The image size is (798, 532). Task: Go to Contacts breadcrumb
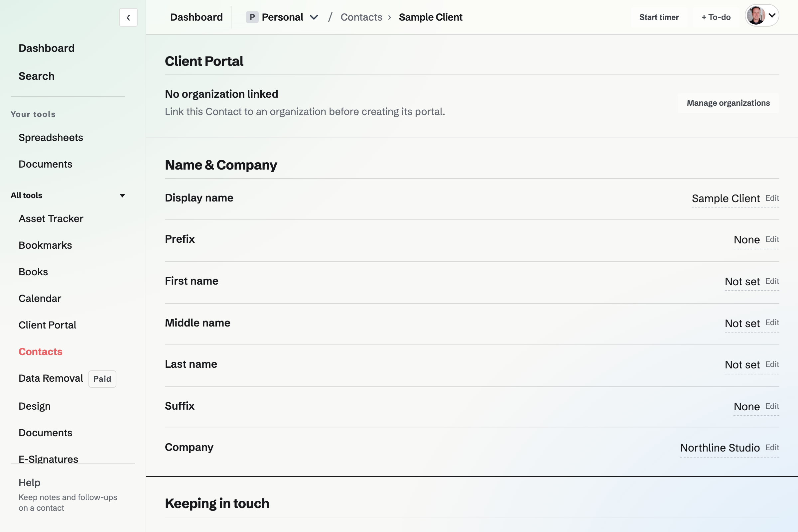361,17
